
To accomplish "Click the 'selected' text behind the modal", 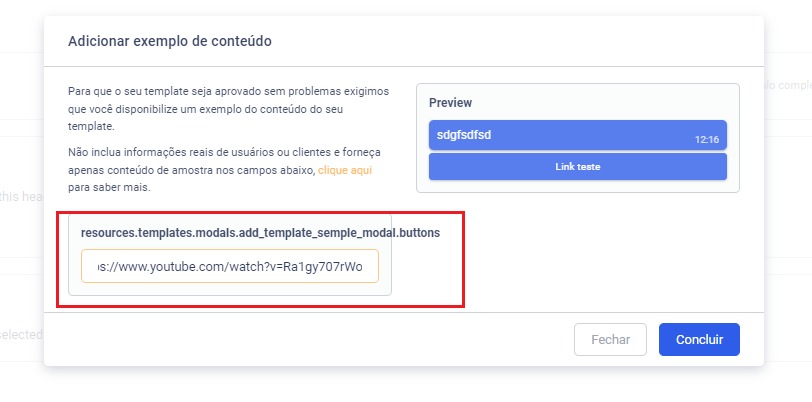I will (20, 333).
